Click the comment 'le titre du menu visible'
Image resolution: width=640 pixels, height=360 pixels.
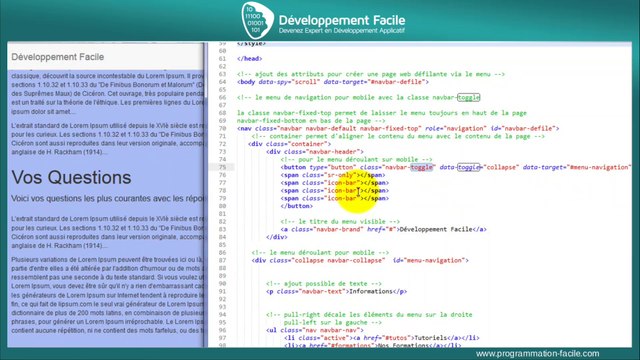coord(340,221)
